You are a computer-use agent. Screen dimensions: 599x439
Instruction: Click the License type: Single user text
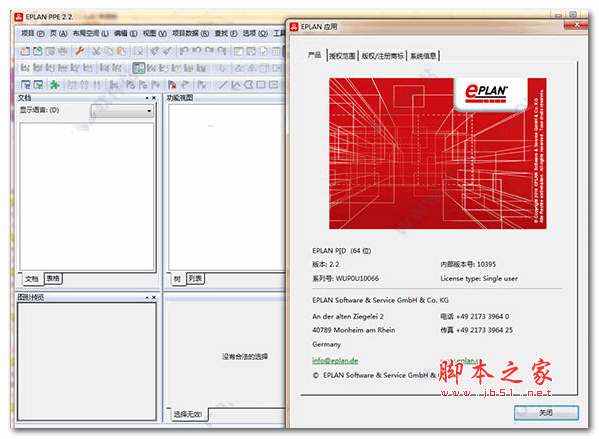[479, 279]
